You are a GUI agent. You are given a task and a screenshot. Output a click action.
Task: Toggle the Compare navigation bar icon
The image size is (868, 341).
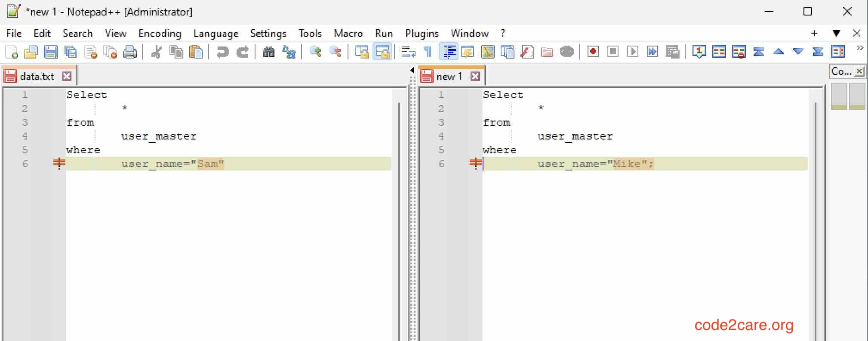pos(837,52)
